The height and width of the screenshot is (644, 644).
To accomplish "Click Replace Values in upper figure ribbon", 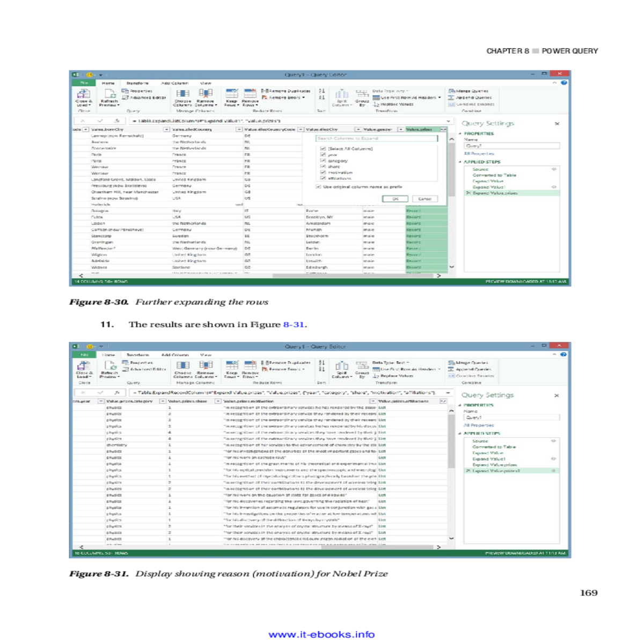I will point(393,104).
